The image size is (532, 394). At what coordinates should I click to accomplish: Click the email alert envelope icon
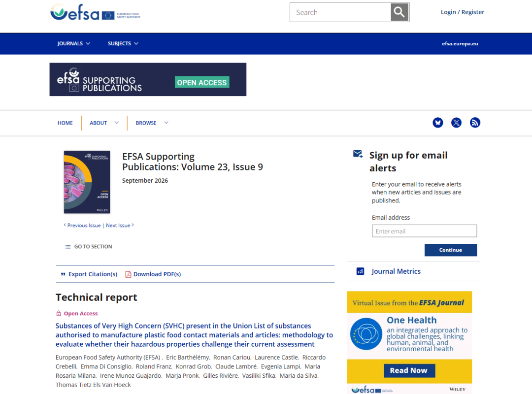pyautogui.click(x=358, y=155)
